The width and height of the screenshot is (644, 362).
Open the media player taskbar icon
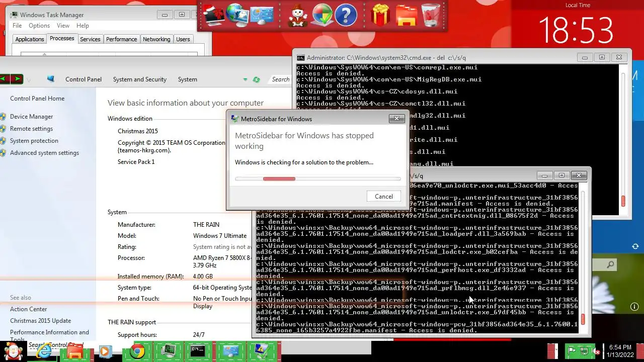[x=105, y=351]
